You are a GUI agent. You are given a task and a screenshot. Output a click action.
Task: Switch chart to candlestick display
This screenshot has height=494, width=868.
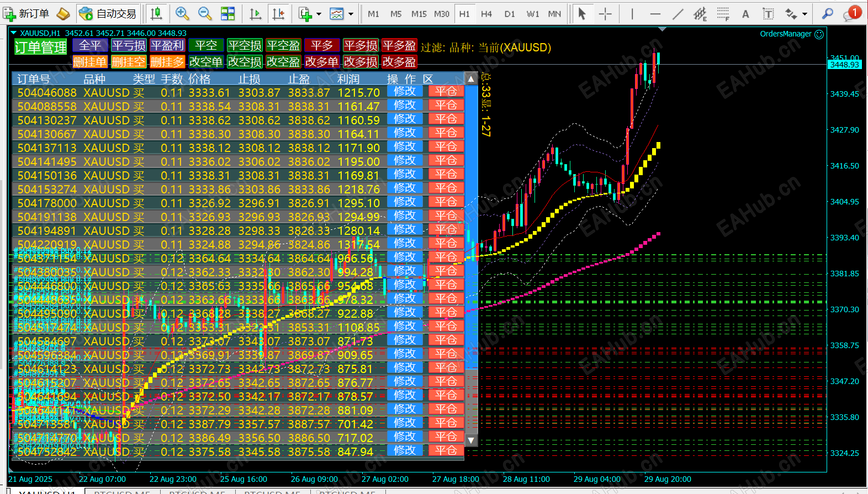(157, 13)
